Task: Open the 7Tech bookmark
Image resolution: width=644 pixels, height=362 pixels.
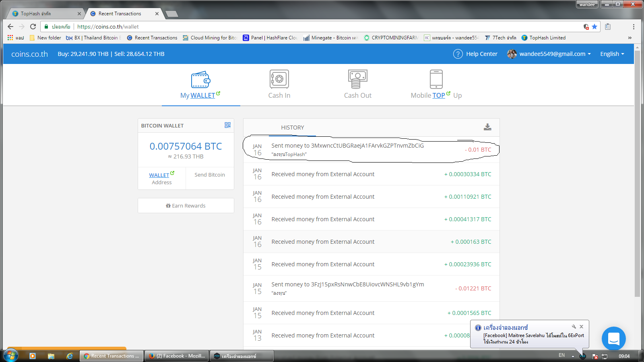Action: (500, 38)
